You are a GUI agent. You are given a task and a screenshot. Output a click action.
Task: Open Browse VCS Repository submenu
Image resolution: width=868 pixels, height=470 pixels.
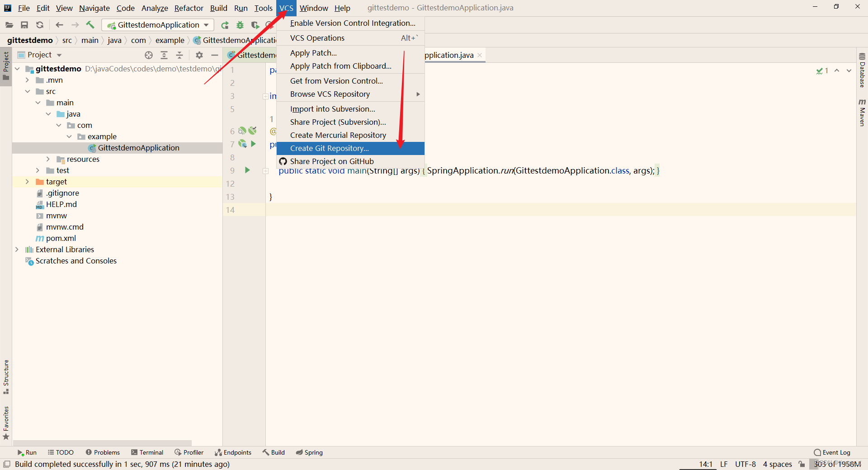point(350,94)
